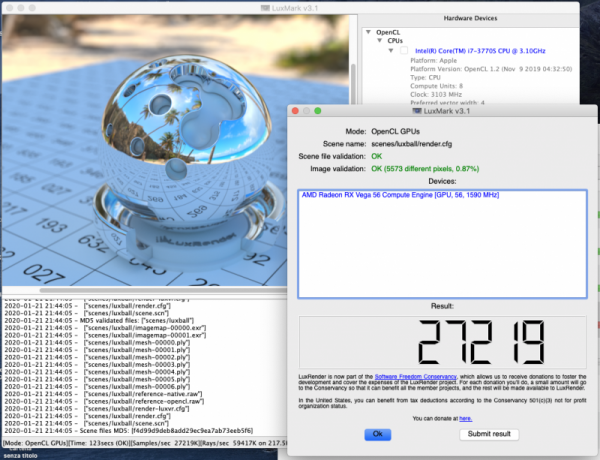
Task: Click the LuxMark icon in the dialog title bar
Action: pos(417,111)
